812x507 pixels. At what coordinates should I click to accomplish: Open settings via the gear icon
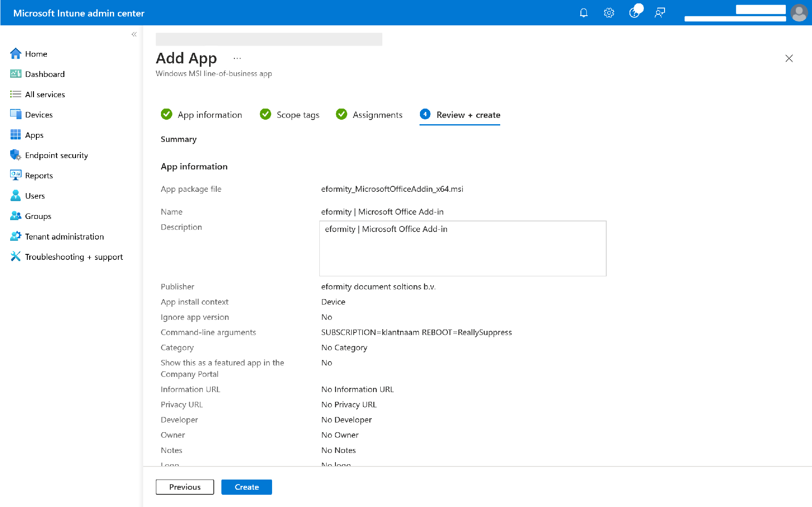click(x=609, y=13)
